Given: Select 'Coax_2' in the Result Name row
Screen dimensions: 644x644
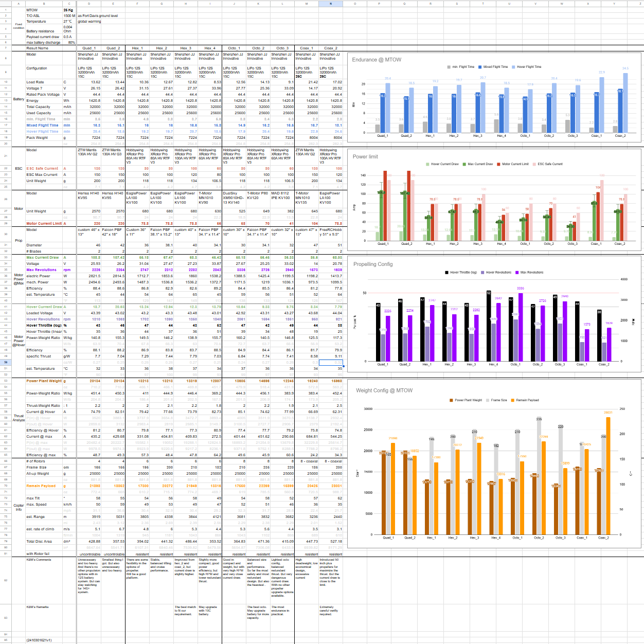Looking at the screenshot, I should 331,48.
